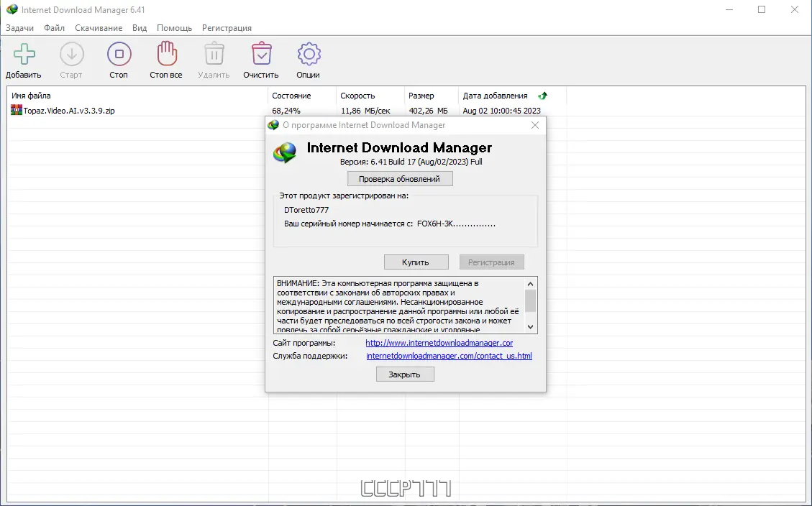Viewport: 812px width, 506px height.
Task: Open the Задачи menu
Action: (19, 27)
